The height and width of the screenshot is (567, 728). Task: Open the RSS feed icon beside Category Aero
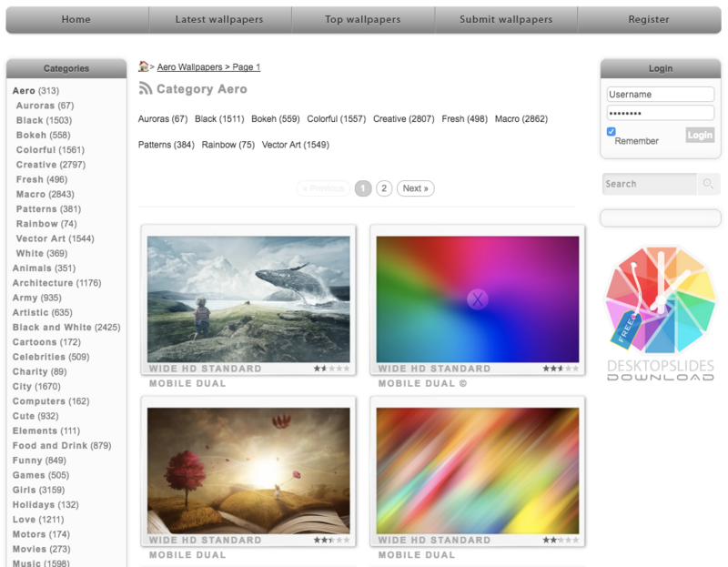click(146, 88)
